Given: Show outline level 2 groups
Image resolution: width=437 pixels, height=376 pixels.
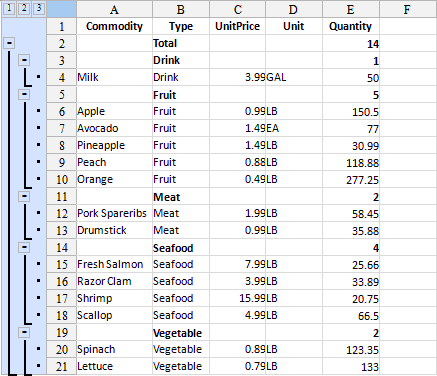Looking at the screenshot, I should pyautogui.click(x=24, y=9).
